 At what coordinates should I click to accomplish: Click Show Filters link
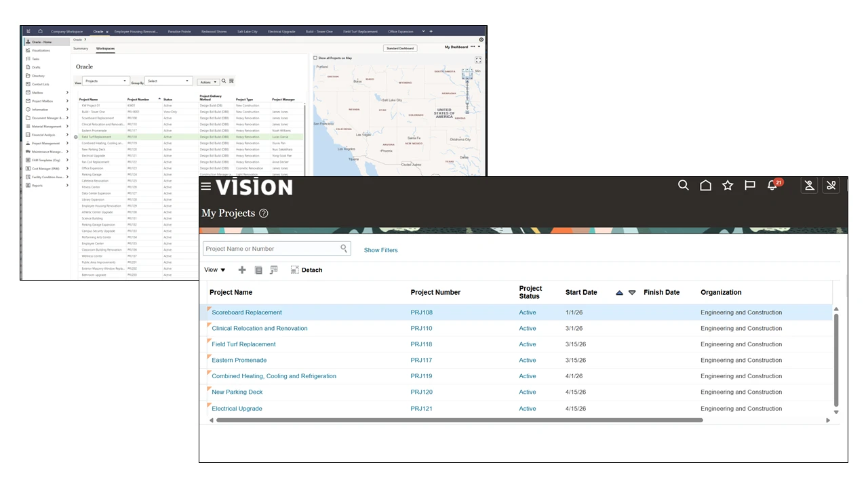coord(380,250)
